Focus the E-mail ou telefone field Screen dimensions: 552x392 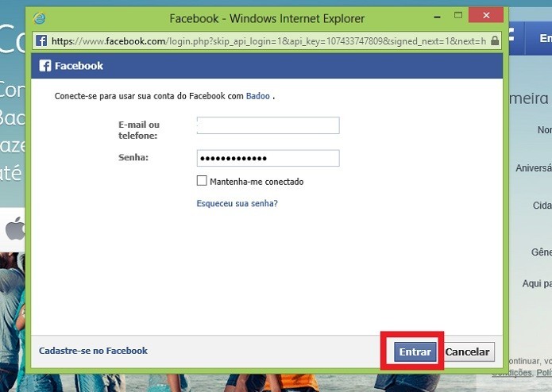tap(268, 125)
